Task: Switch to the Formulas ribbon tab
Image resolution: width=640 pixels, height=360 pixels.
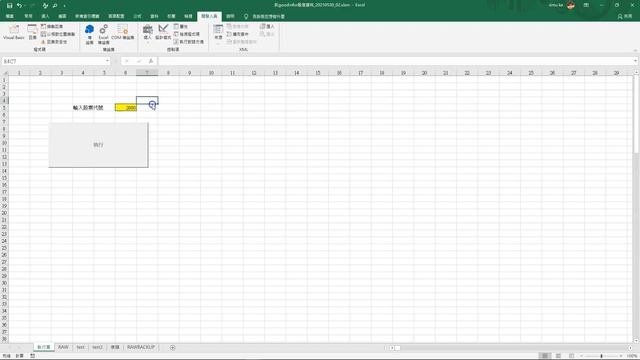Action: [x=138, y=16]
